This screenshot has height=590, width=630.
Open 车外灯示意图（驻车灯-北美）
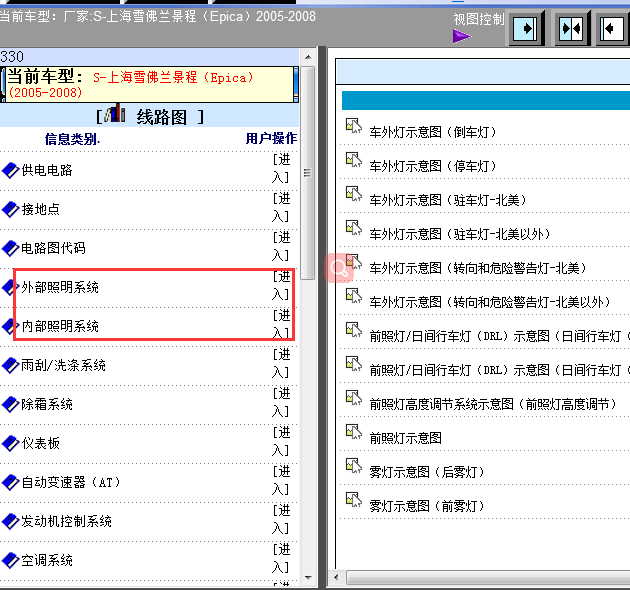[x=448, y=200]
